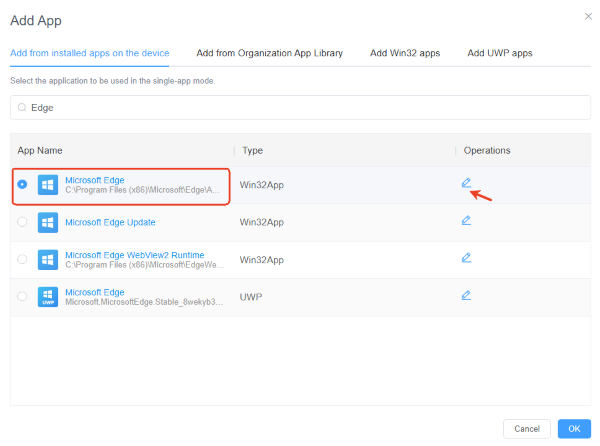
Task: Click the Microsoft Edge Win32 app icon
Action: [x=48, y=185]
